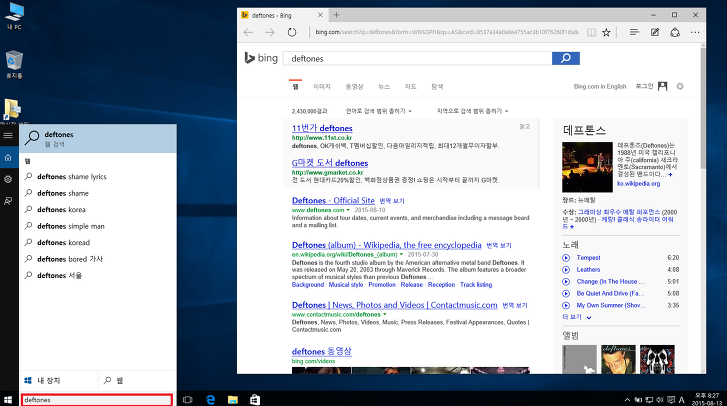Click the Edge address bar
This screenshot has height=406, width=727.
447,32
